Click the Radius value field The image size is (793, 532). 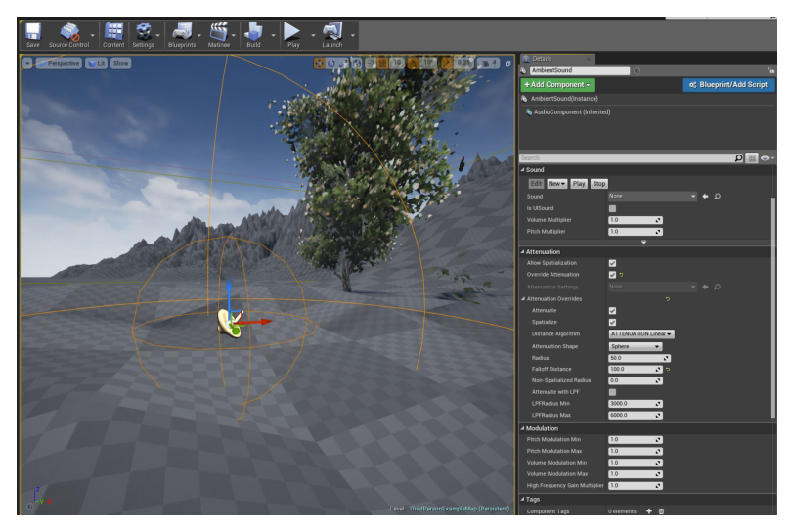[x=639, y=358]
